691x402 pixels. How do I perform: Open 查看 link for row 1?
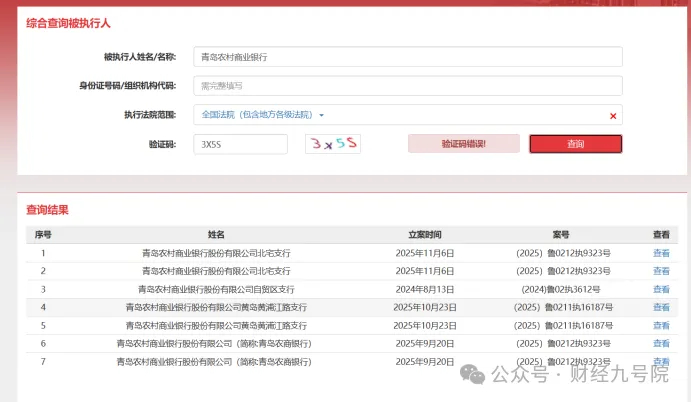661,254
